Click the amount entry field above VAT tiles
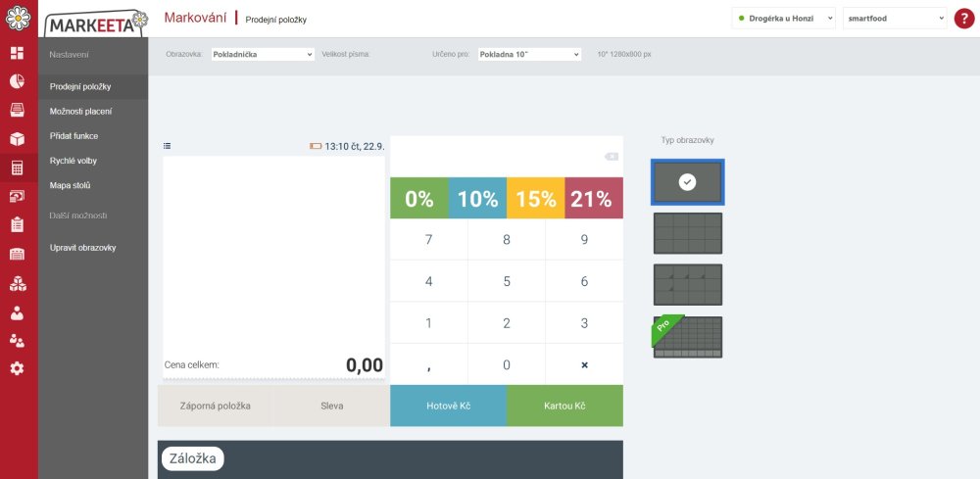This screenshot has height=479, width=980. 507,156
